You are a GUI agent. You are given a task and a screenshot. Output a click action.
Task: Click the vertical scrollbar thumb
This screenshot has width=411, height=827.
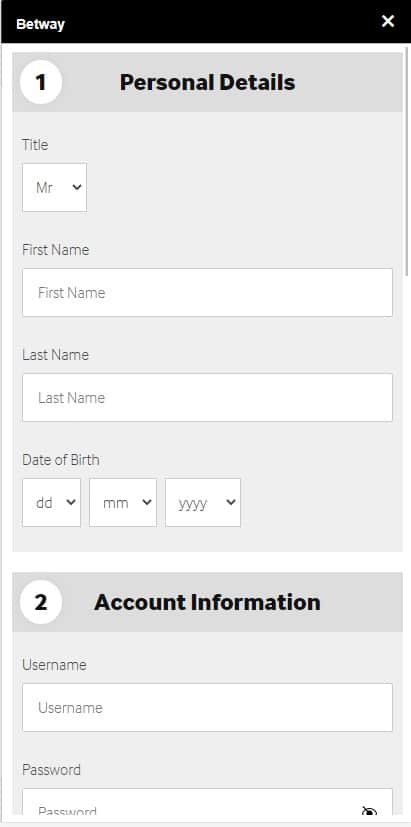pos(407,161)
